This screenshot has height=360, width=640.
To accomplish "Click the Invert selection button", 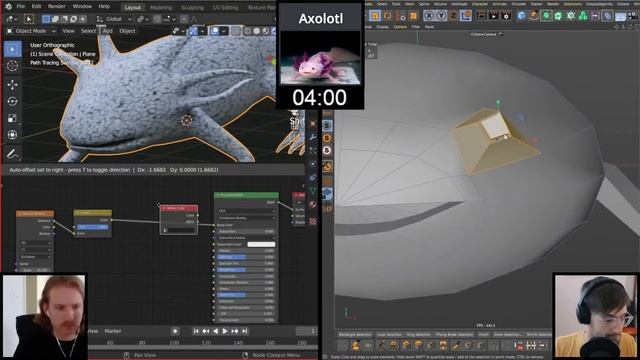I will (483, 334).
